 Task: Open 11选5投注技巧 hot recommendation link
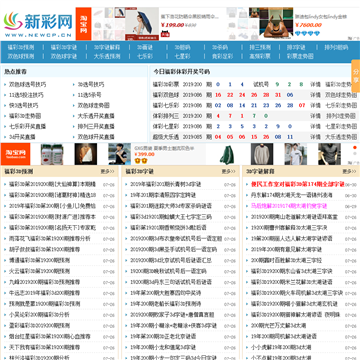(x=26, y=95)
